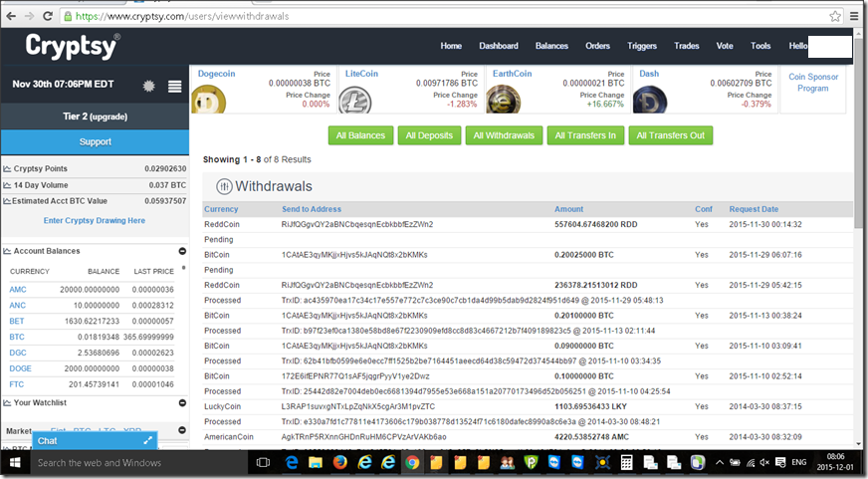This screenshot has height=479, width=868.
Task: Click the All Deposits button
Action: [x=428, y=135]
